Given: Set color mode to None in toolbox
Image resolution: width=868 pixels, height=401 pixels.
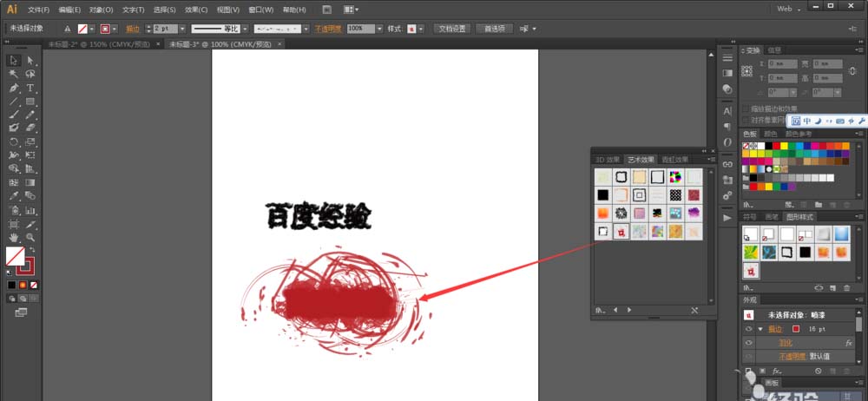Looking at the screenshot, I should click(x=35, y=285).
